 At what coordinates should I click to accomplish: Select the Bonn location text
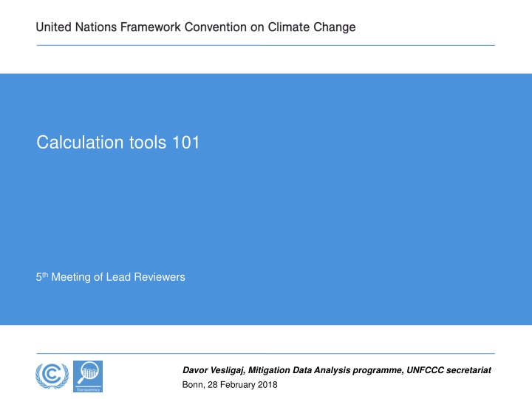click(x=192, y=385)
